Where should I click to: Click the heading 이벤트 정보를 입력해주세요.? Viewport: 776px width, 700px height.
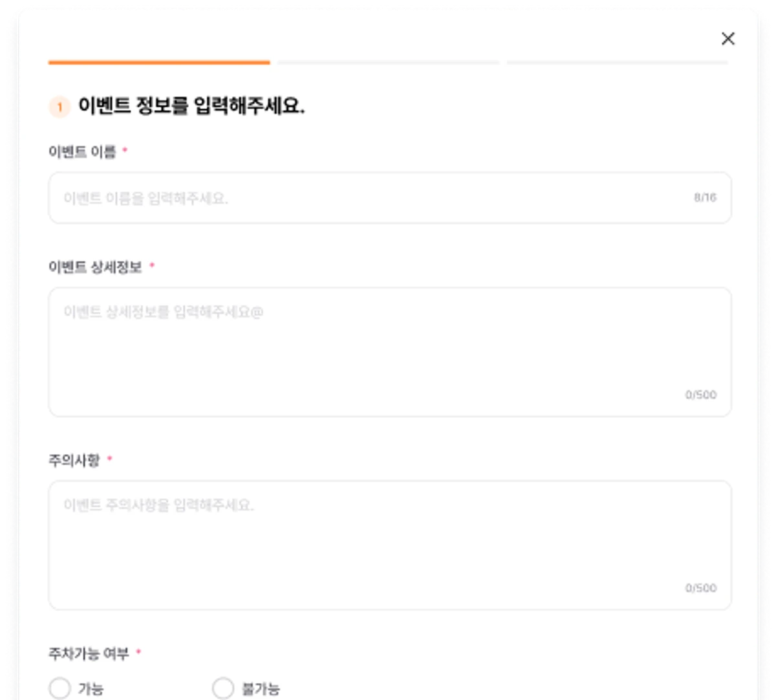pos(191,105)
